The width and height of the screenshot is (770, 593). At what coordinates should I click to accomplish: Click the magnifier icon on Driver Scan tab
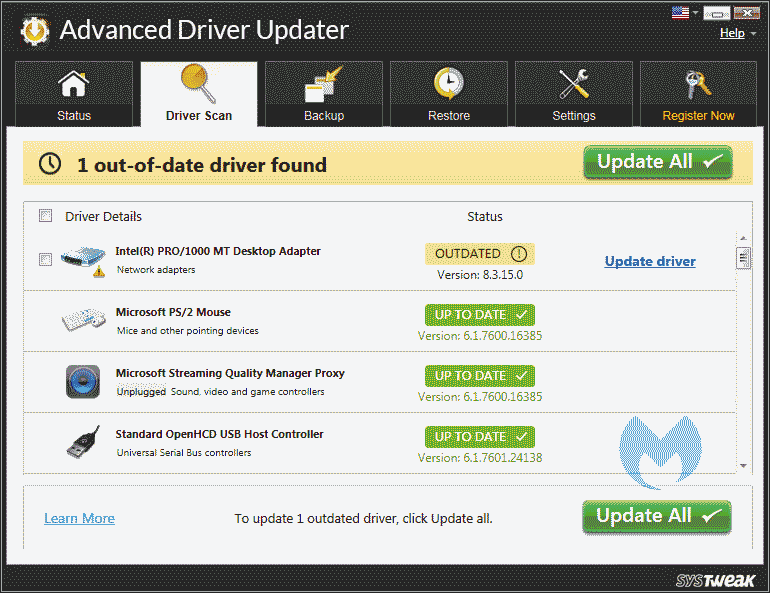pos(198,83)
